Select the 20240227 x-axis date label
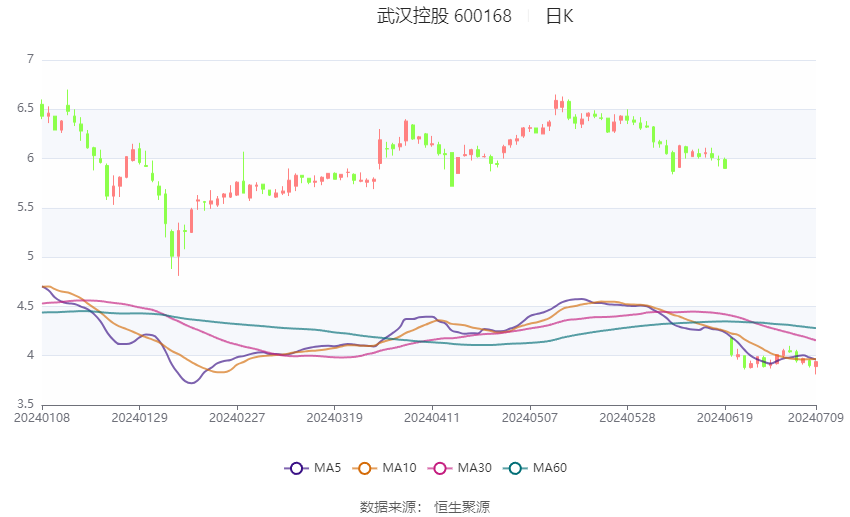 [237, 418]
